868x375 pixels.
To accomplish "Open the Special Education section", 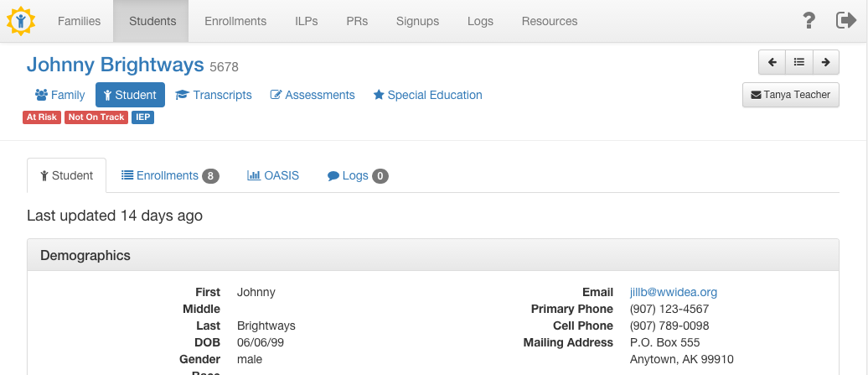I will click(x=427, y=95).
